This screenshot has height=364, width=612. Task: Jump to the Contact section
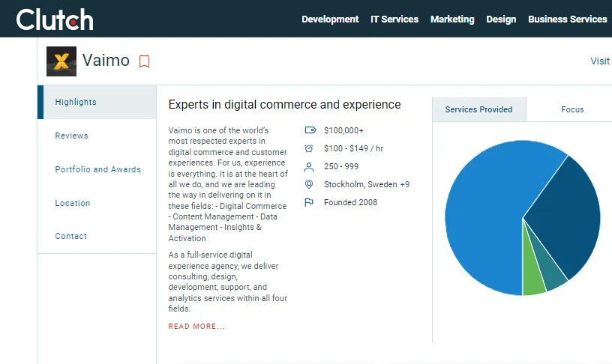(71, 236)
